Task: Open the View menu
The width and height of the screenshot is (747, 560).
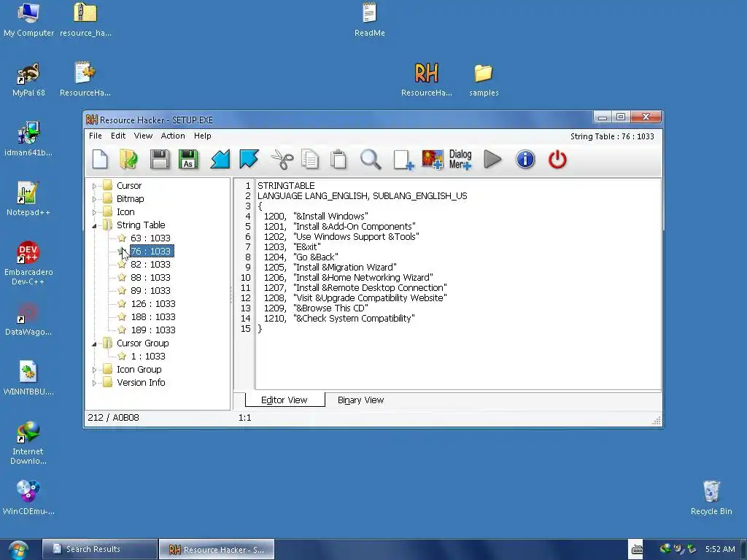Action: pyautogui.click(x=143, y=136)
